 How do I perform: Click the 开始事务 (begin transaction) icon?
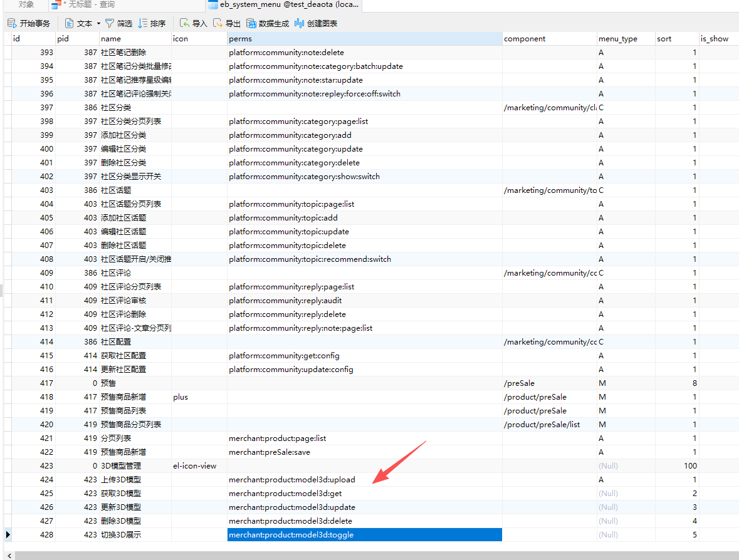12,24
